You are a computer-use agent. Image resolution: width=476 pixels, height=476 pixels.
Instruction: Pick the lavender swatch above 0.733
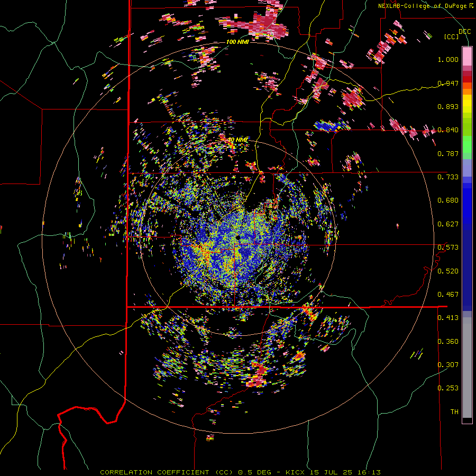pyautogui.click(x=467, y=168)
